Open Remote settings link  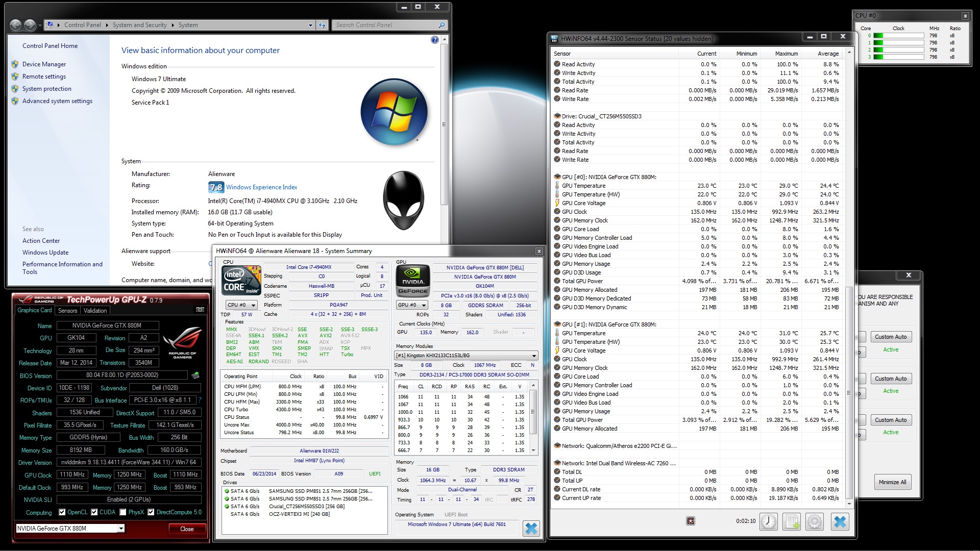click(x=44, y=77)
